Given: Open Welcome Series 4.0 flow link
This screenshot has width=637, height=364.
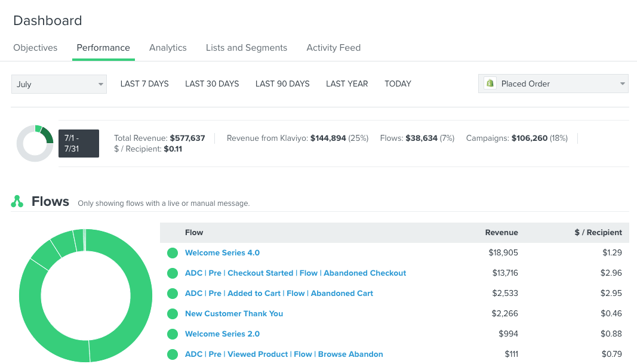Looking at the screenshot, I should [222, 252].
